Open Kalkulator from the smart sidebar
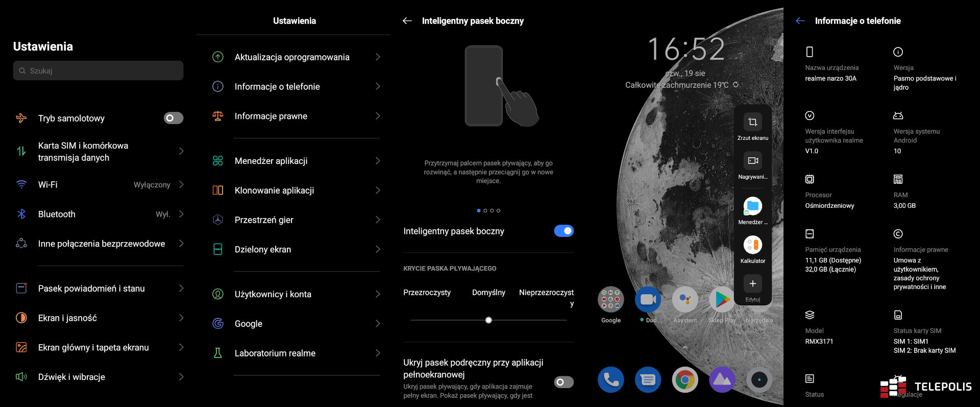Image resolution: width=980 pixels, height=407 pixels. [752, 245]
